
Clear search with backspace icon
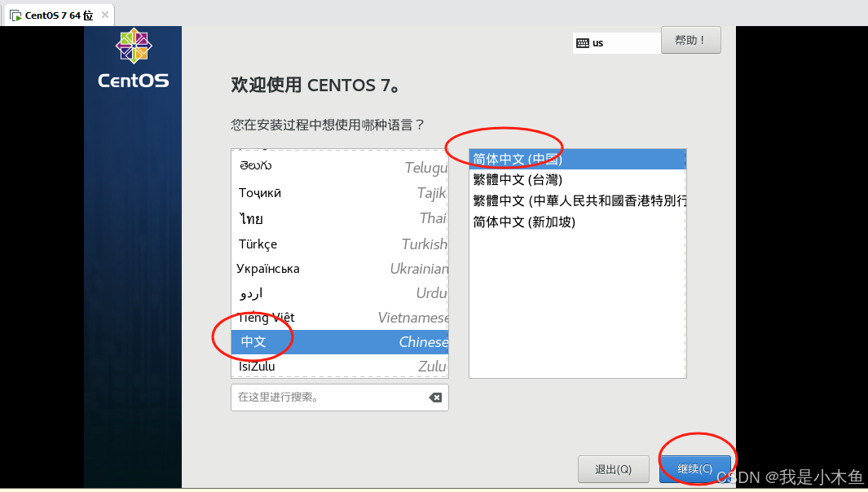(x=435, y=398)
